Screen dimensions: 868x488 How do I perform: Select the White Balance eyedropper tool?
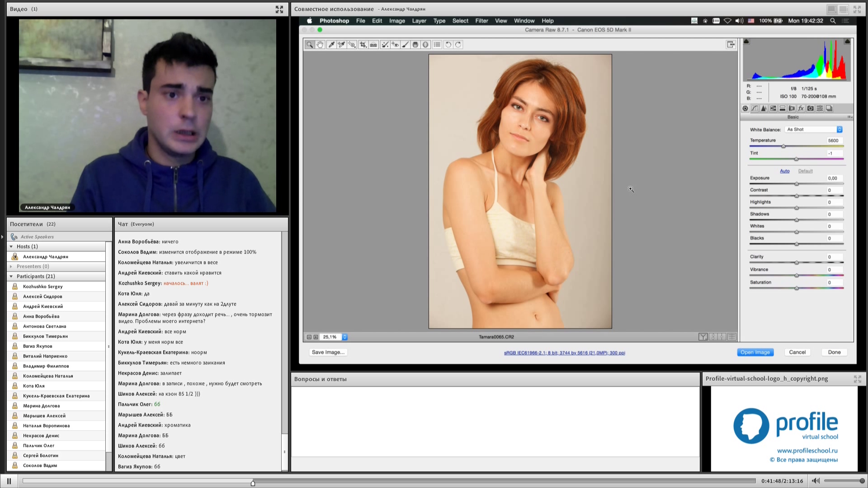pos(331,45)
